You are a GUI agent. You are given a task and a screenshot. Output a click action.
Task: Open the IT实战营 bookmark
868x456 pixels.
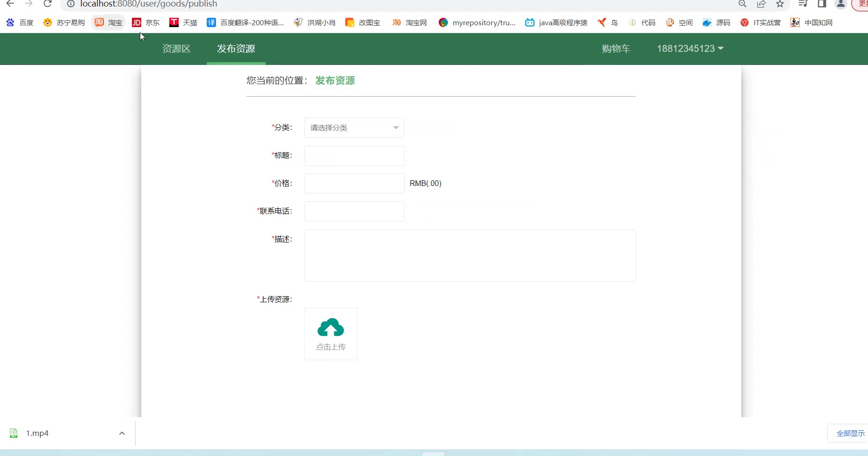click(x=761, y=22)
